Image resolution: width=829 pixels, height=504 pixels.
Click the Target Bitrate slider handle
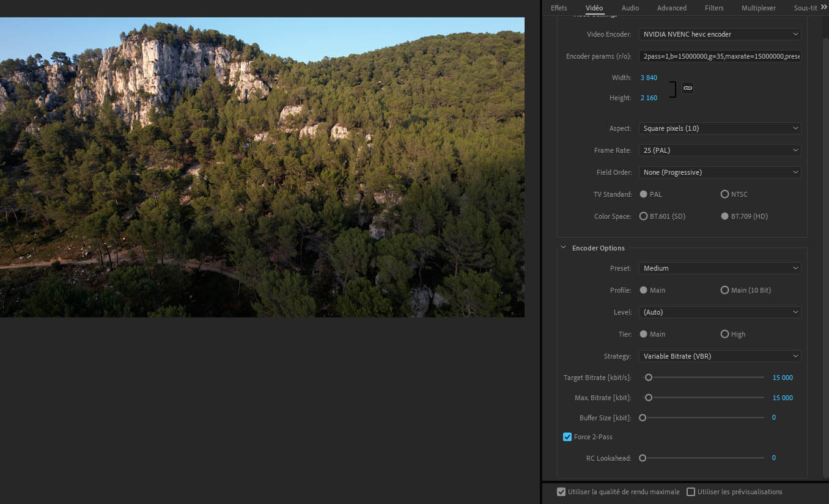click(x=649, y=378)
